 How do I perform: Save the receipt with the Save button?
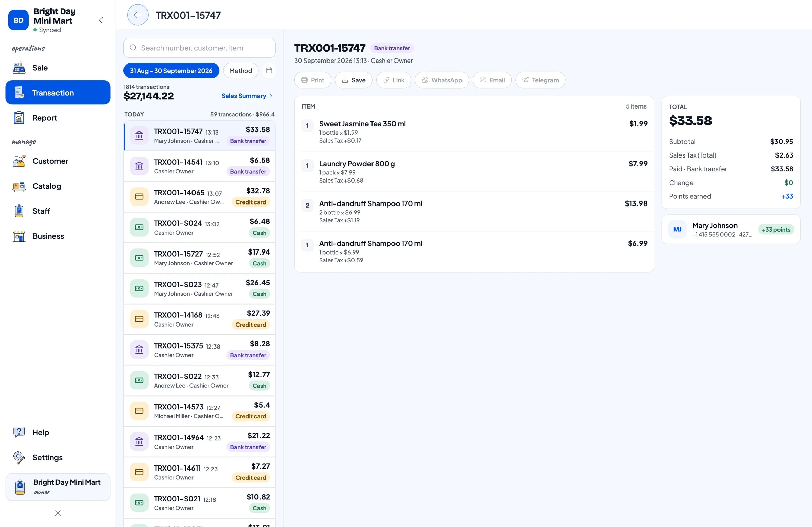click(354, 80)
